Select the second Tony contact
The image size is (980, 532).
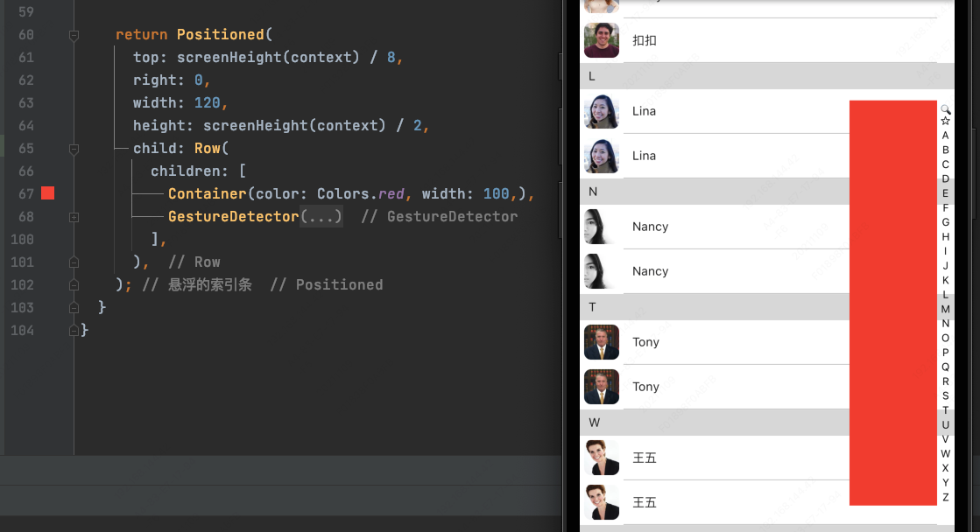pyautogui.click(x=718, y=387)
